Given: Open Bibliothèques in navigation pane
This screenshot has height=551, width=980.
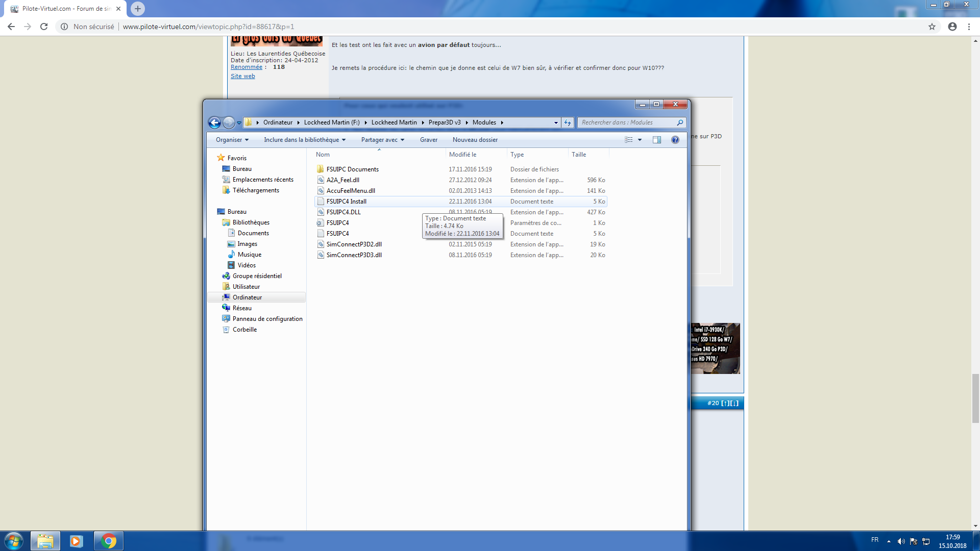Looking at the screenshot, I should [251, 222].
